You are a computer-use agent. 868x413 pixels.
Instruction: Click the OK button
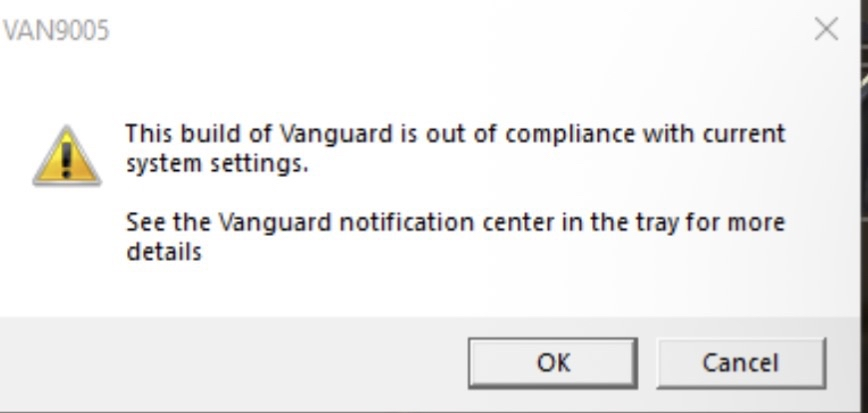point(552,362)
